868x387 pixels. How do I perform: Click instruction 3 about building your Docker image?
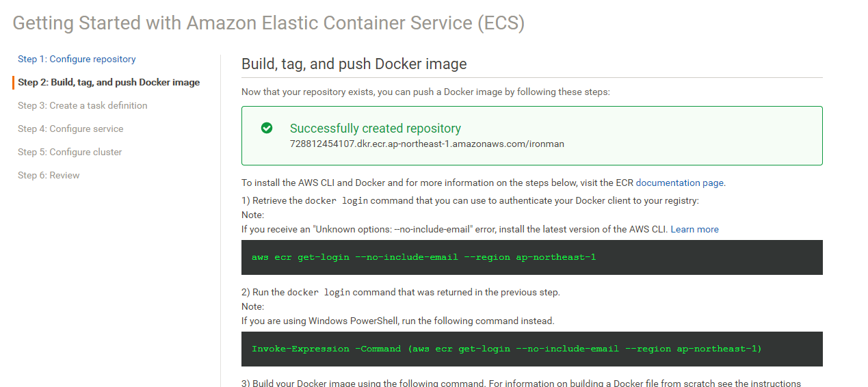(x=520, y=384)
